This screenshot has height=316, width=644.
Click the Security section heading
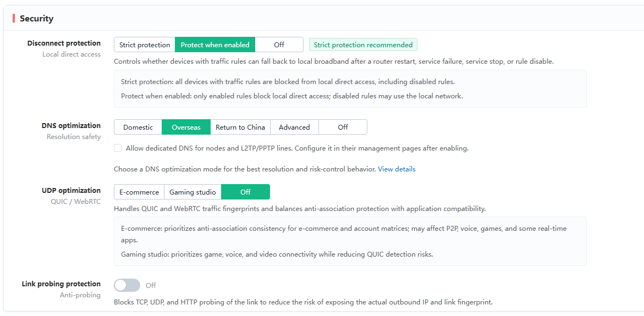(x=36, y=19)
